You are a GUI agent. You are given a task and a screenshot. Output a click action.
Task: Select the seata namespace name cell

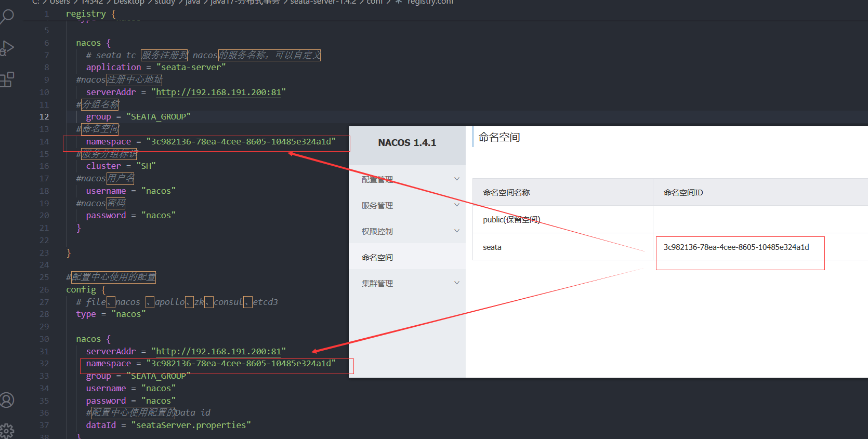[x=492, y=247]
